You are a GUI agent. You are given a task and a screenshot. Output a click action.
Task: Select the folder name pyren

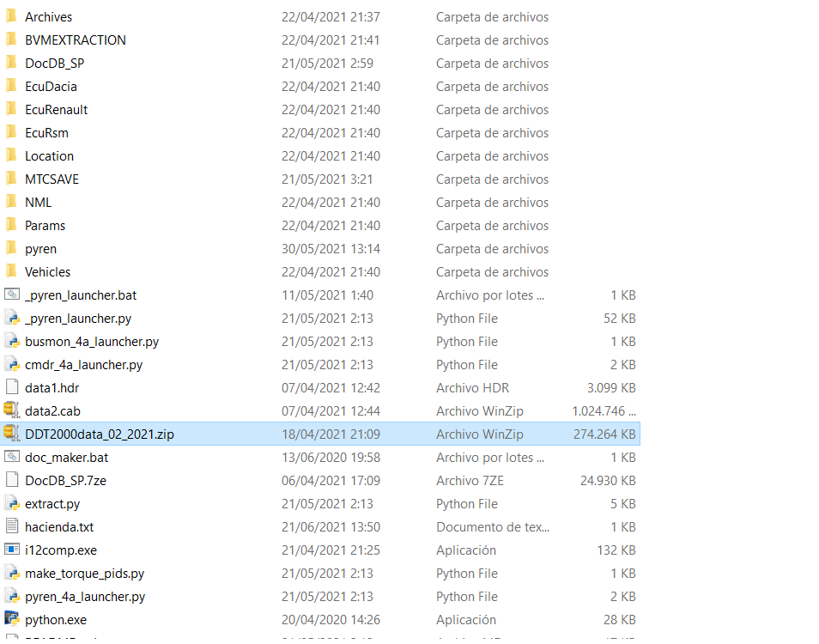[40, 249]
